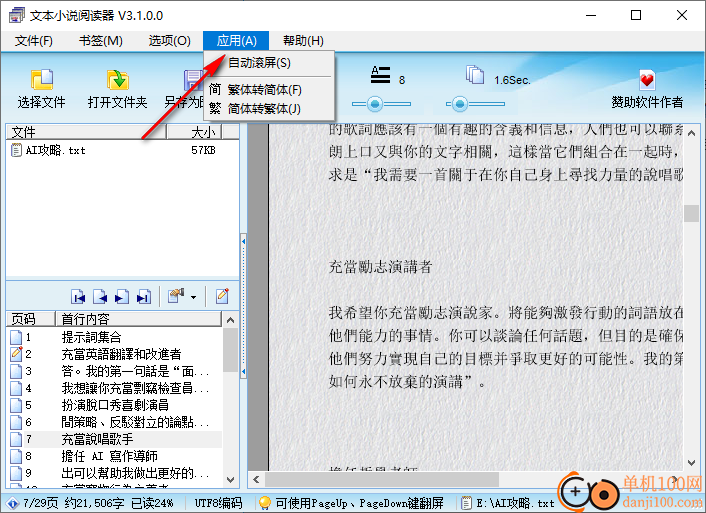Click the reading pane scrollbar down arrow
Viewport: 706px width, 513px height.
point(692,463)
